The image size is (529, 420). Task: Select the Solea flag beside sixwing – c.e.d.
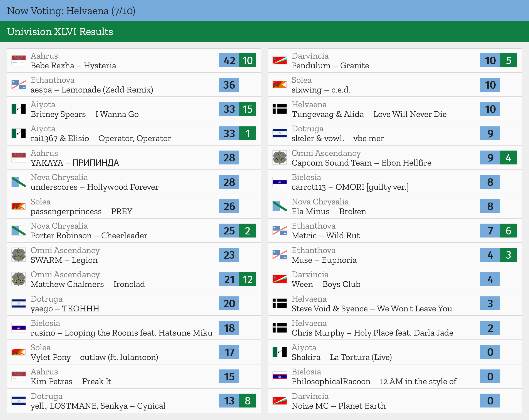pyautogui.click(x=280, y=85)
